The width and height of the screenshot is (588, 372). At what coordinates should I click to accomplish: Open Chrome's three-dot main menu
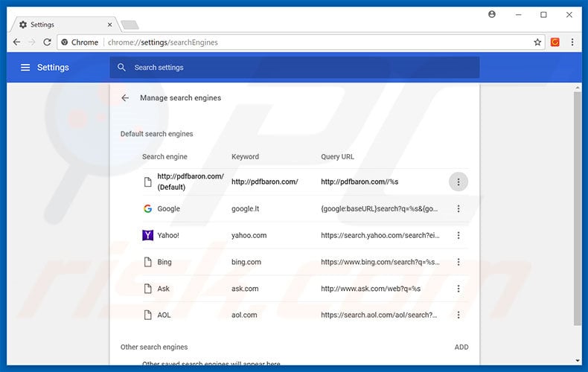click(x=572, y=42)
